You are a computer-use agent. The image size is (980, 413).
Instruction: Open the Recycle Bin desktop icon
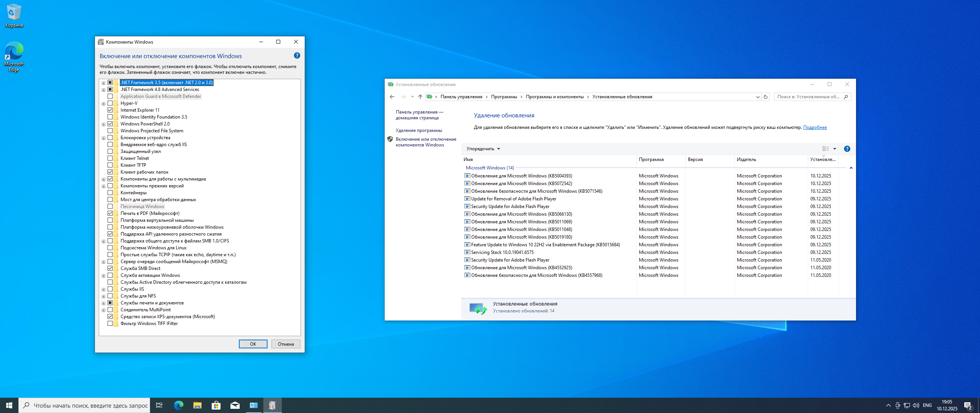click(14, 15)
